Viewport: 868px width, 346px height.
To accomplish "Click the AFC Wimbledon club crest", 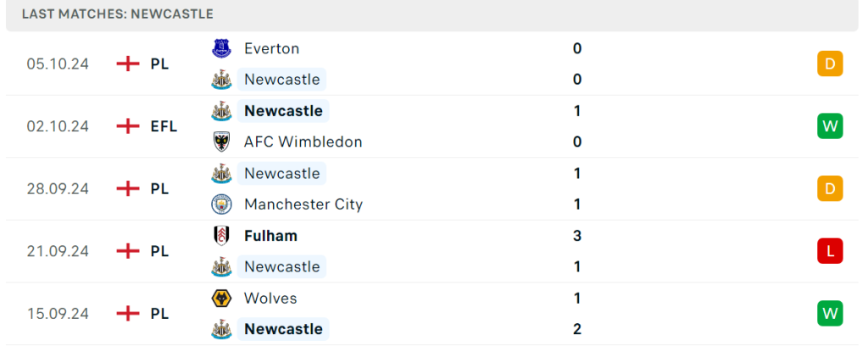I will pos(221,142).
